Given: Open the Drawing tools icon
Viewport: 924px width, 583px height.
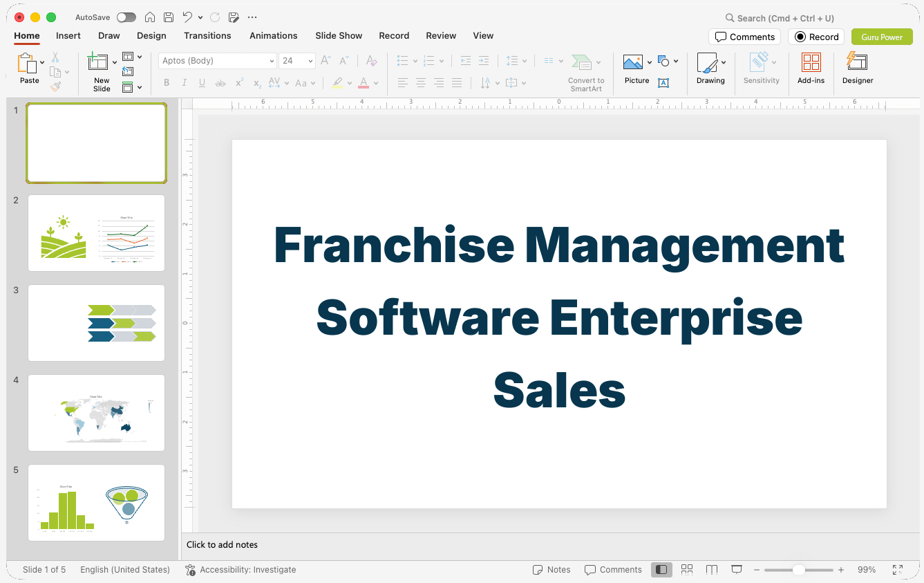Looking at the screenshot, I should 707,62.
